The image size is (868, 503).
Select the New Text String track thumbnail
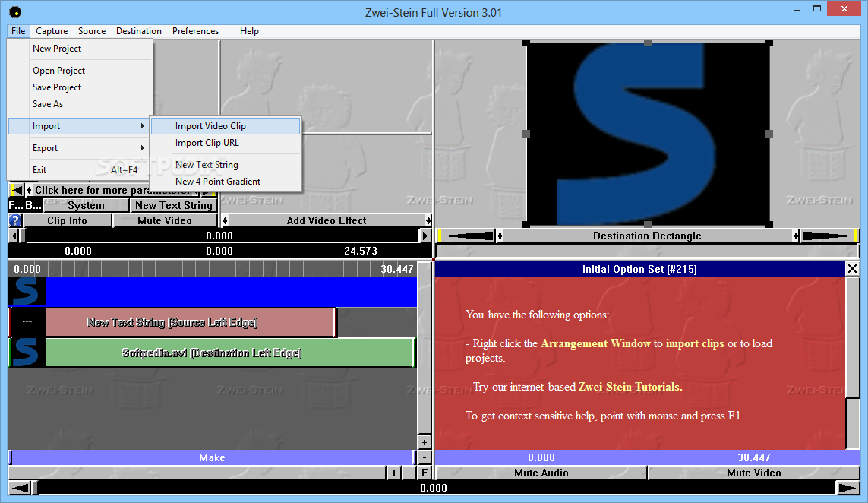click(27, 322)
